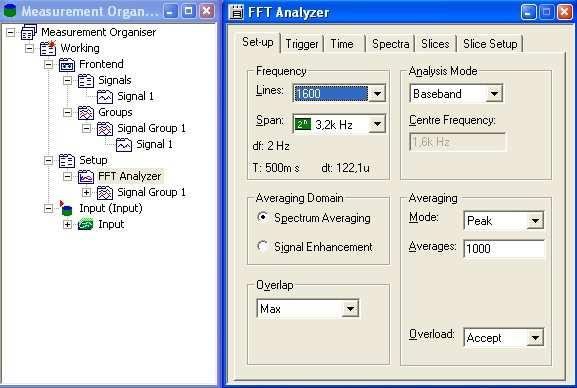Select Spectrum Averaging radio button
Viewport: 577px width, 388px height.
click(x=263, y=217)
